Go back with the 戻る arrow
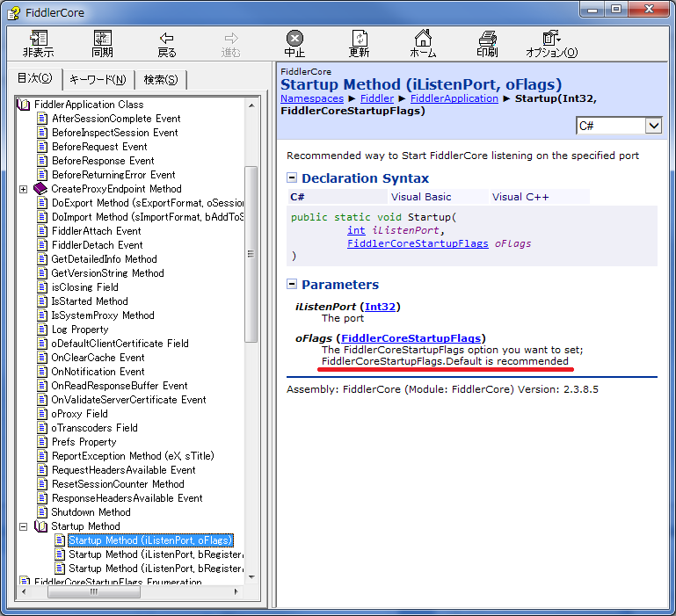This screenshot has width=676, height=616. 166,38
